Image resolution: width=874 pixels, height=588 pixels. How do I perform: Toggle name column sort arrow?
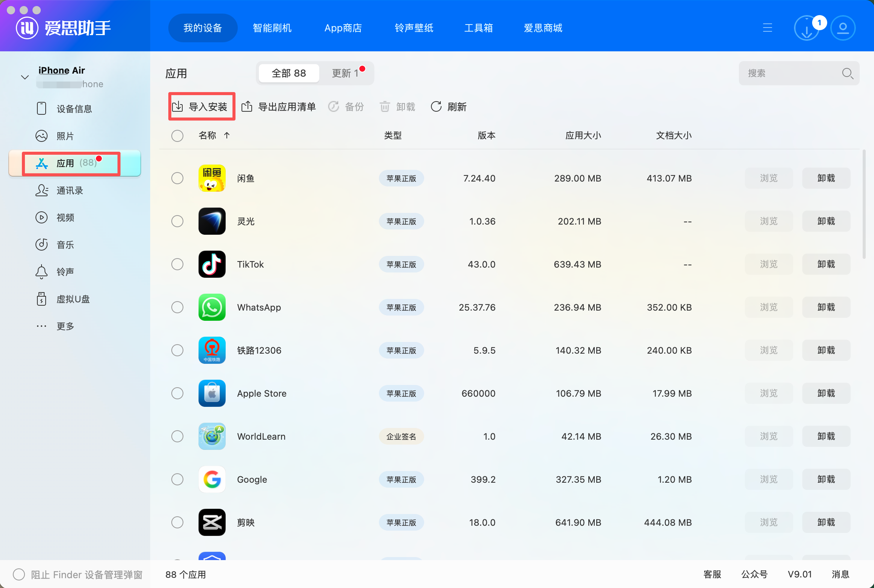[227, 135]
